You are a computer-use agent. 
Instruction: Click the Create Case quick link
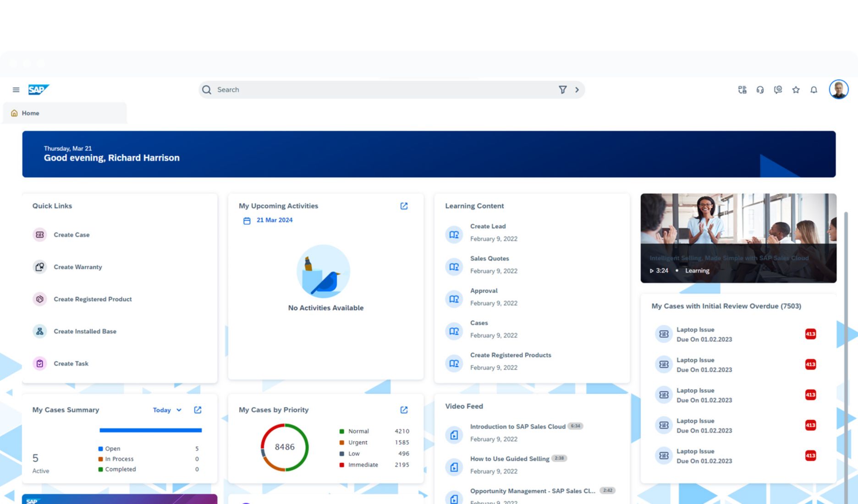71,235
